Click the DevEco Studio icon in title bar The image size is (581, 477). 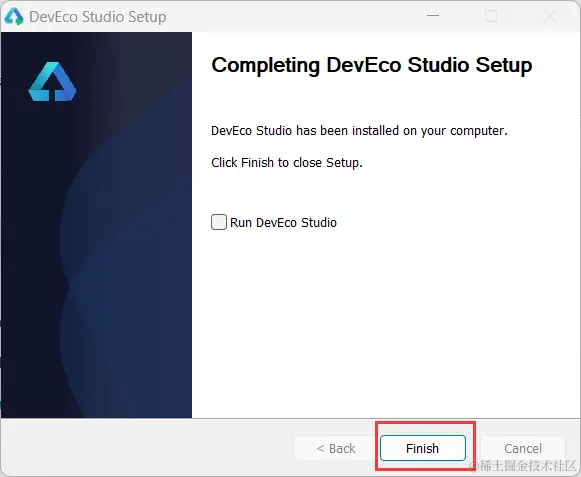point(14,17)
